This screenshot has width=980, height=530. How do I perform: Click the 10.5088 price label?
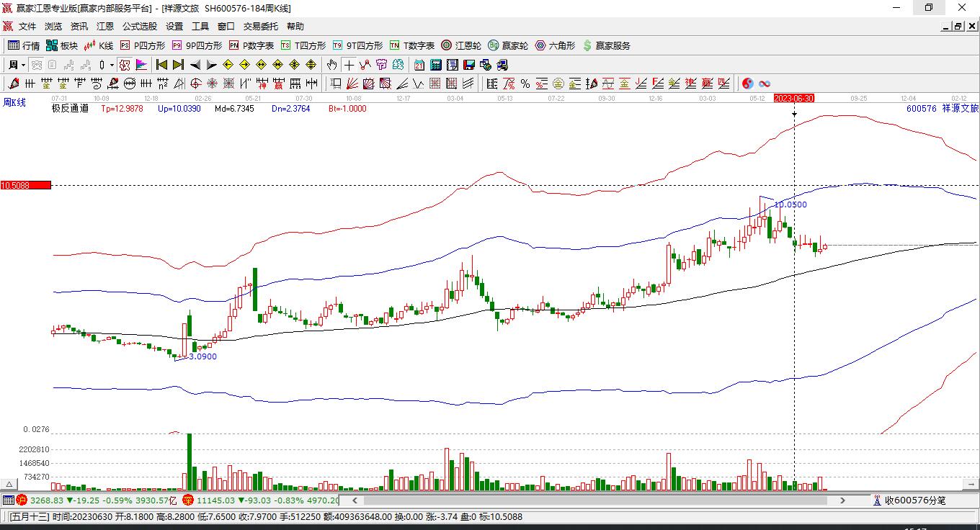point(26,185)
